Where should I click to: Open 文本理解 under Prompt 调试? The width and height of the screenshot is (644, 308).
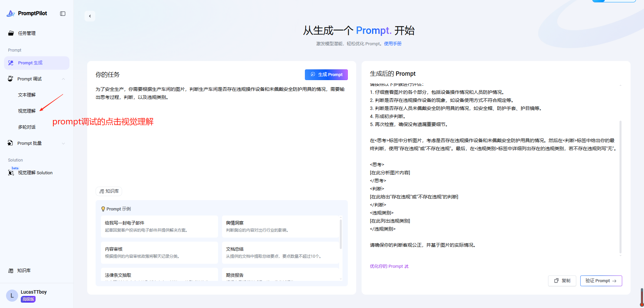coord(27,95)
